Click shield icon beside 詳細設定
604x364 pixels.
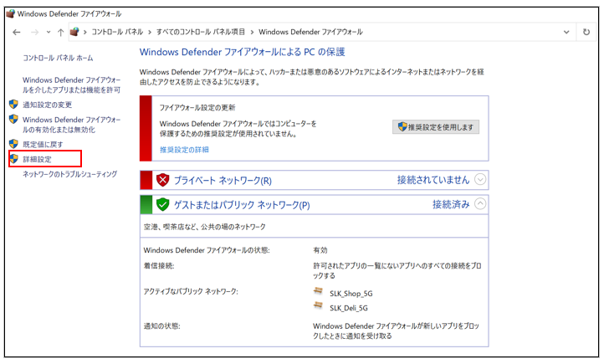tap(13, 159)
